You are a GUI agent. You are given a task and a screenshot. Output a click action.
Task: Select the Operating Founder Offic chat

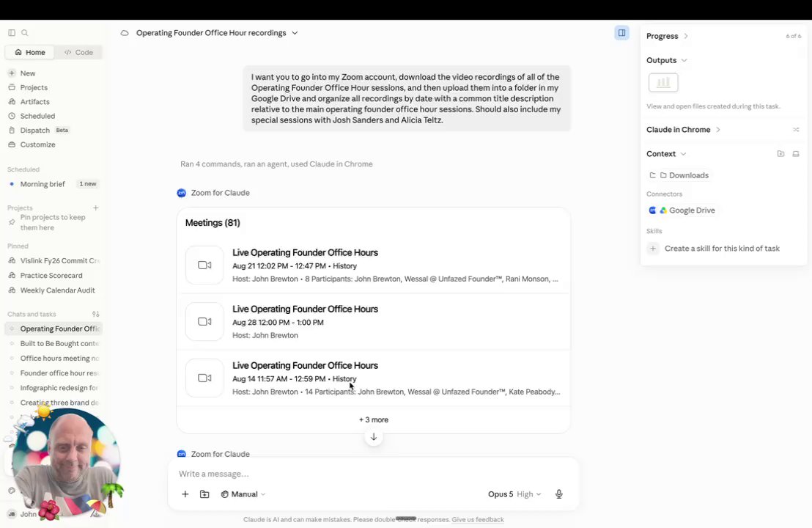53,329
